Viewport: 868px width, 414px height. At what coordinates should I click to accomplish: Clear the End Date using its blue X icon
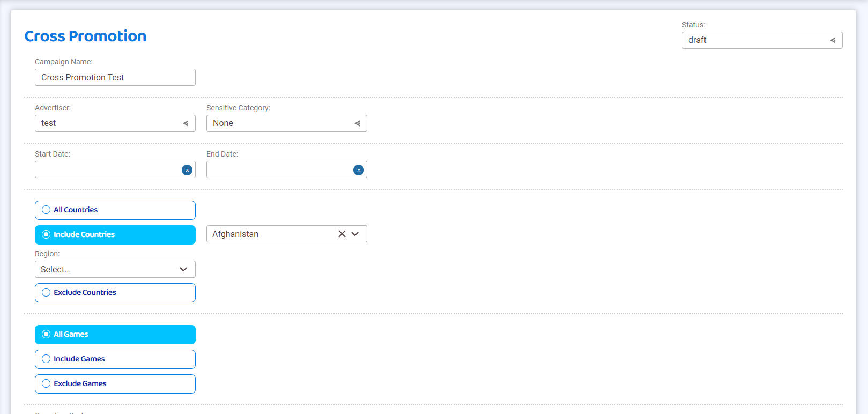359,170
